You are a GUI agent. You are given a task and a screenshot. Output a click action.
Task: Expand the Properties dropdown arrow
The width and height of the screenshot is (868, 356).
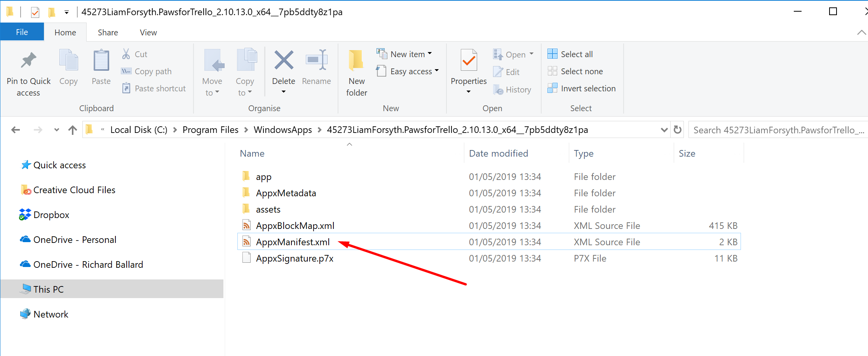pos(469,92)
